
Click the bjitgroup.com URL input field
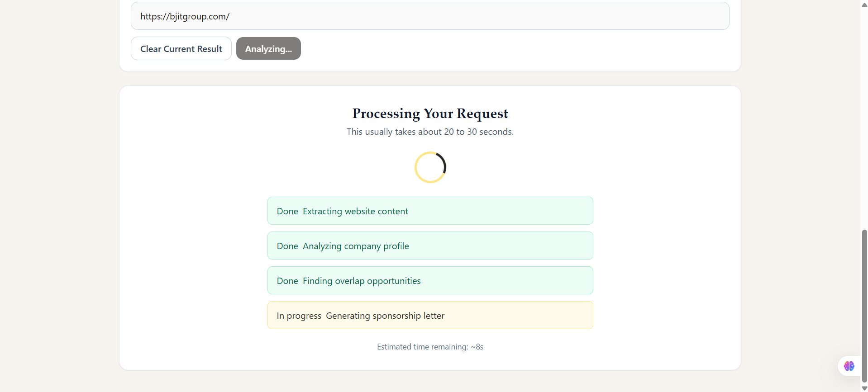pos(430,16)
